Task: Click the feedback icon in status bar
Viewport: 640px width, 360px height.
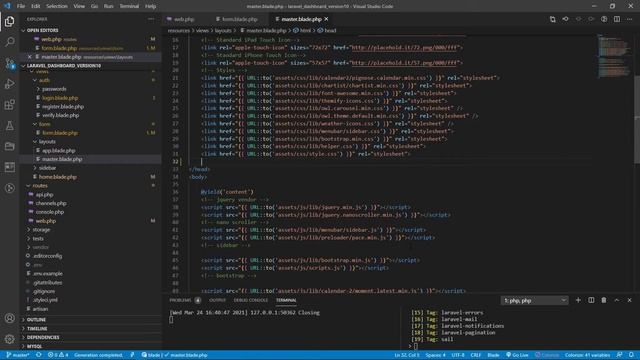Action: (619, 355)
